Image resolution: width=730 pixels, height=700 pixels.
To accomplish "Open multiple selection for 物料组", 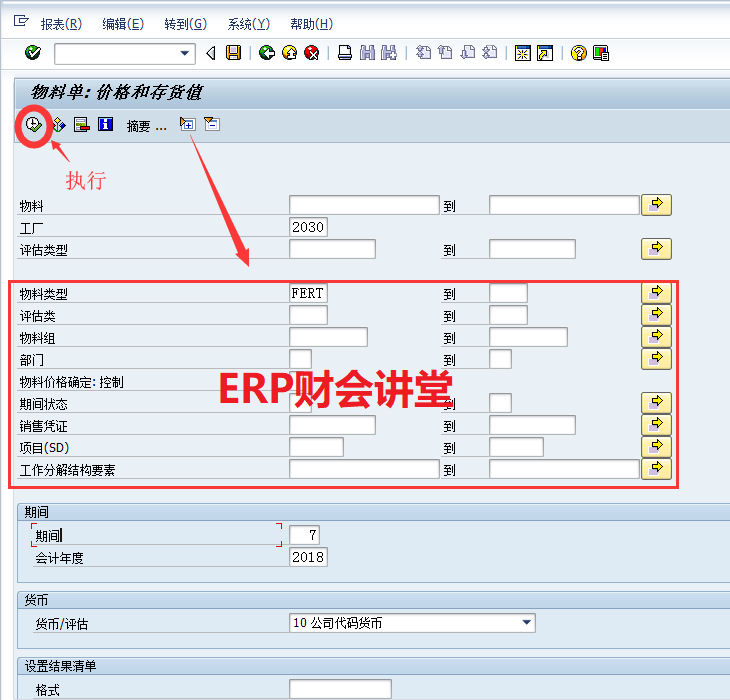I will coord(656,337).
